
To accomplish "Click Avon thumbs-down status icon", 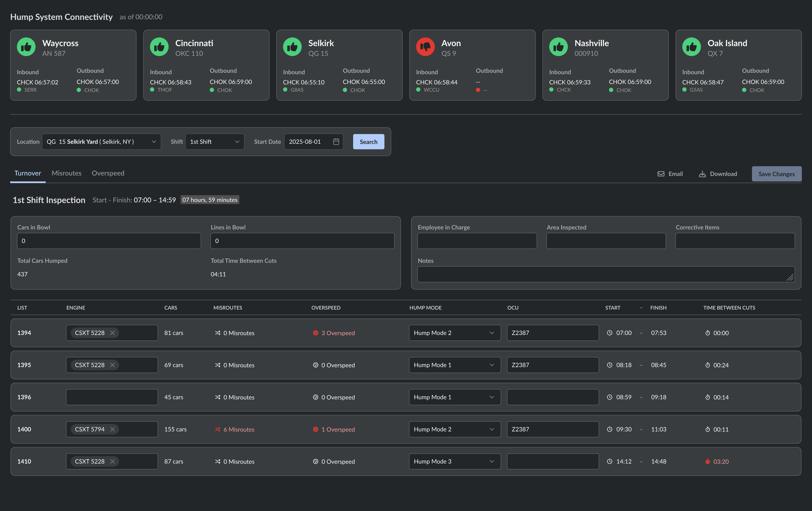I will (425, 47).
